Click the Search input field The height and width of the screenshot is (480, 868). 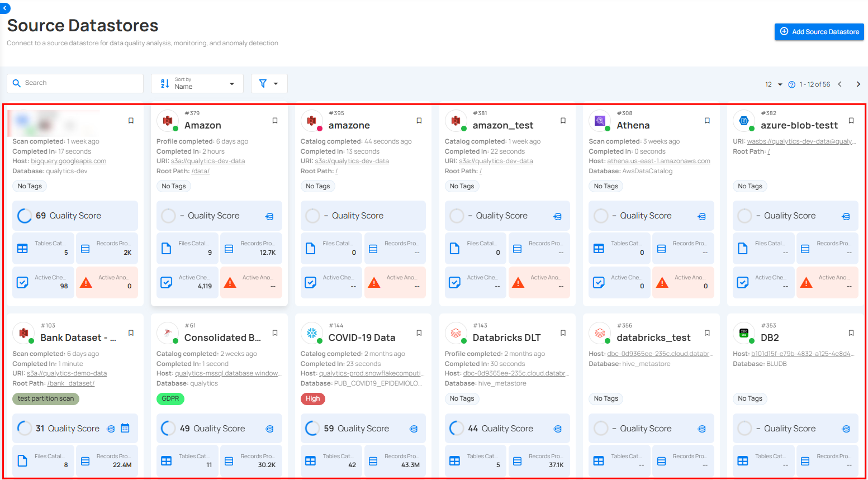tap(75, 83)
